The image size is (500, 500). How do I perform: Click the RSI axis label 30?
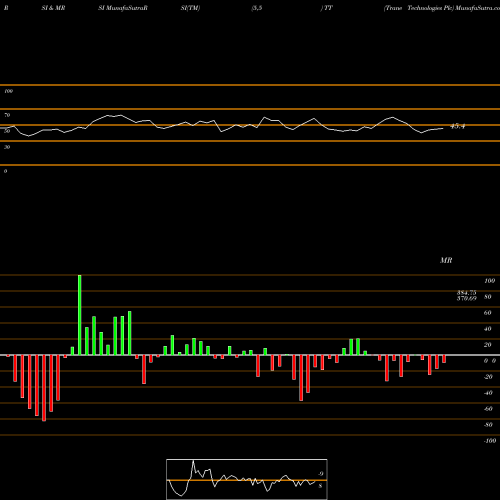[x=7, y=147]
